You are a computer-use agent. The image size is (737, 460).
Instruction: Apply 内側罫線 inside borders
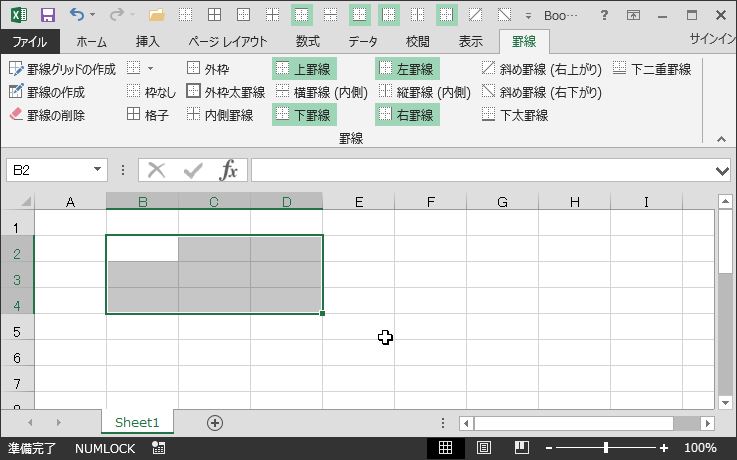click(220, 115)
